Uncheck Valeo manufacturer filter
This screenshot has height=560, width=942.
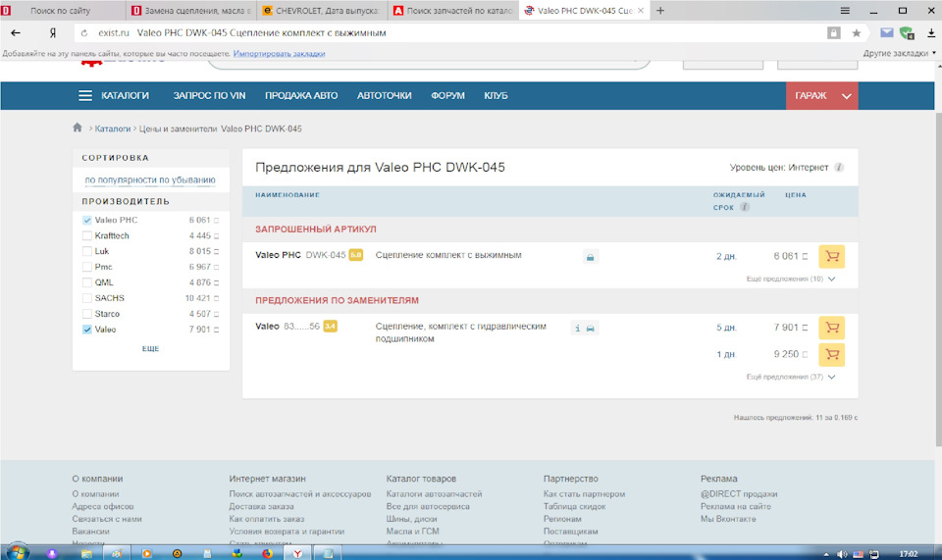pos(87,330)
